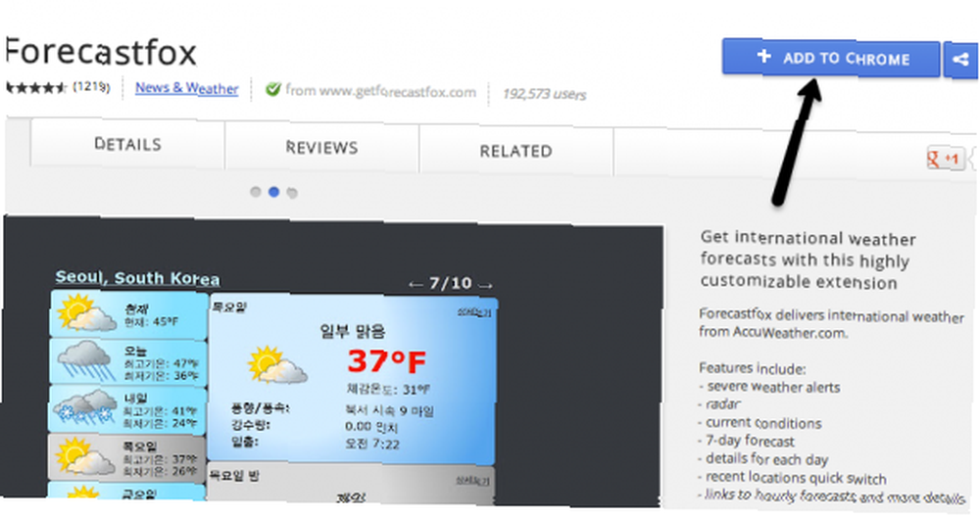Screen dimensions: 980x516
Task: Click '7-day forecast' feature text
Action: 750,441
